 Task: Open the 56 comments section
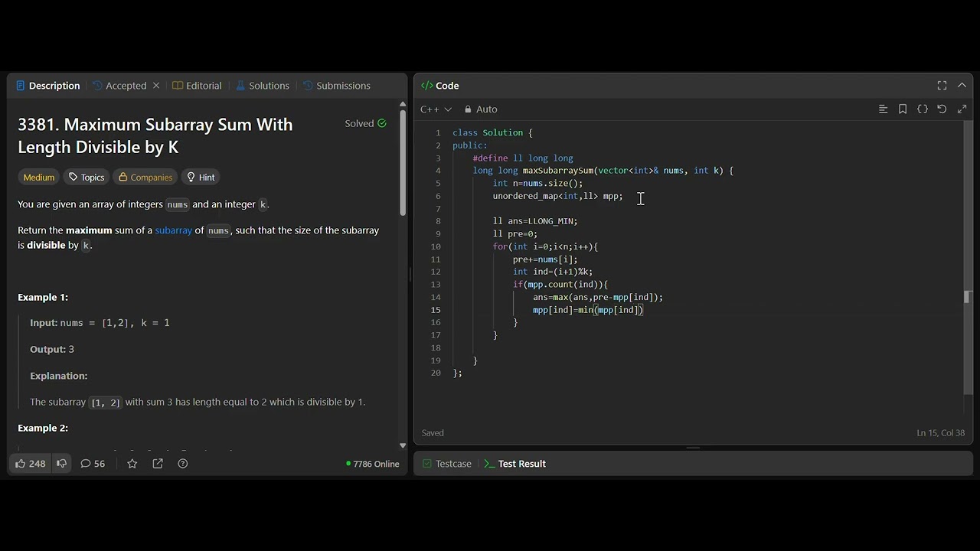pyautogui.click(x=93, y=464)
